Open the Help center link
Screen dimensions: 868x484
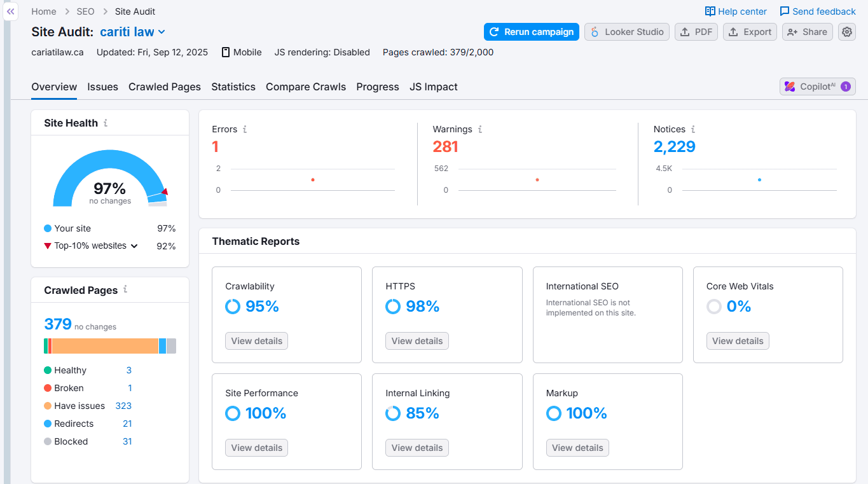[736, 11]
